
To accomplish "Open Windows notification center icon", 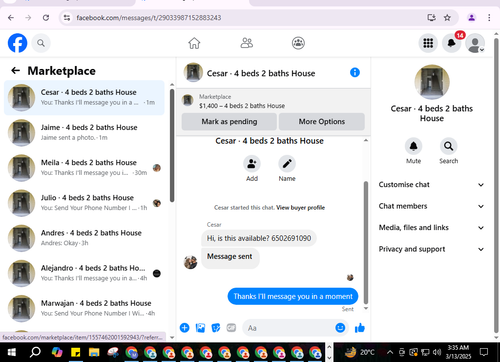I will pyautogui.click(x=484, y=352).
